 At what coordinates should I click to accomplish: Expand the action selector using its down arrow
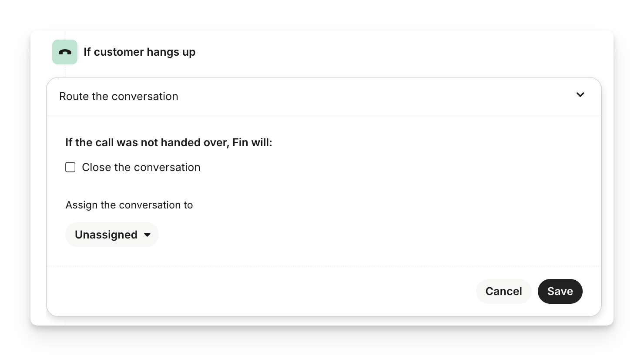(580, 95)
